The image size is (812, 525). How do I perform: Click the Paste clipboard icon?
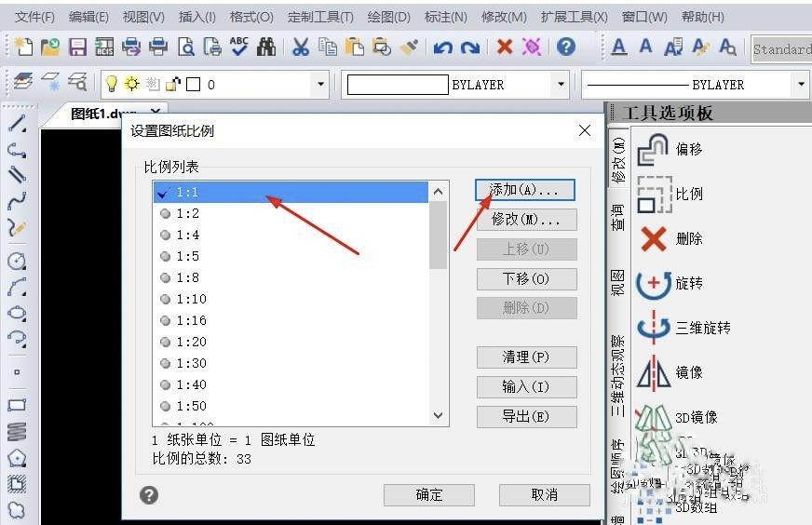355,47
